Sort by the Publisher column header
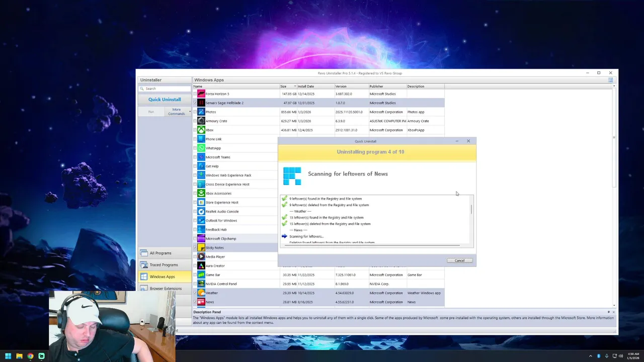 [x=387, y=86]
